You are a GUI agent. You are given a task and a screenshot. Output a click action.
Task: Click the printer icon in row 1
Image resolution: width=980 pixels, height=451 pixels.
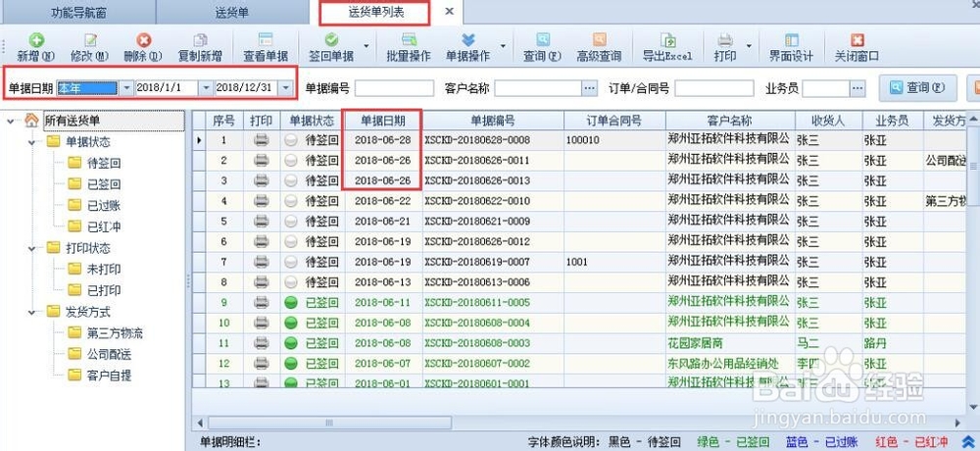(x=262, y=140)
